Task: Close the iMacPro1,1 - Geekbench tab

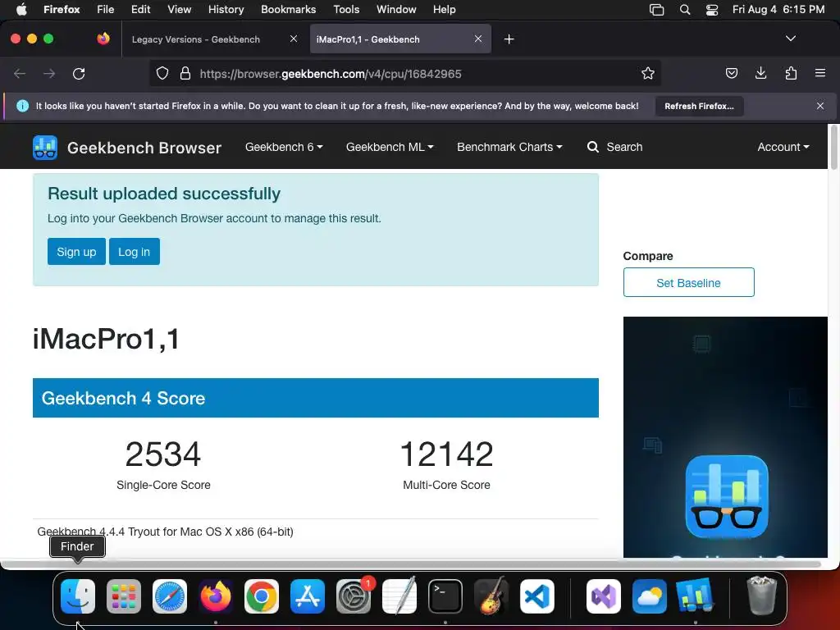Action: tap(478, 39)
